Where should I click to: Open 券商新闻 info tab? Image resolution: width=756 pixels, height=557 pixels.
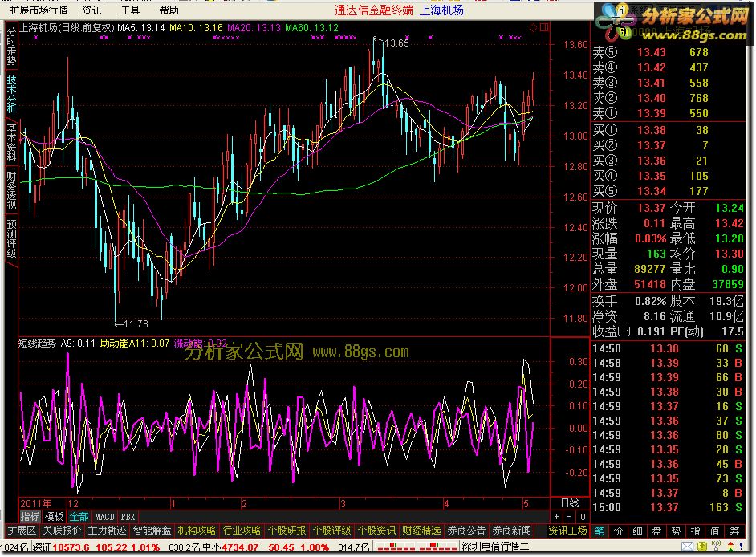pos(511,531)
